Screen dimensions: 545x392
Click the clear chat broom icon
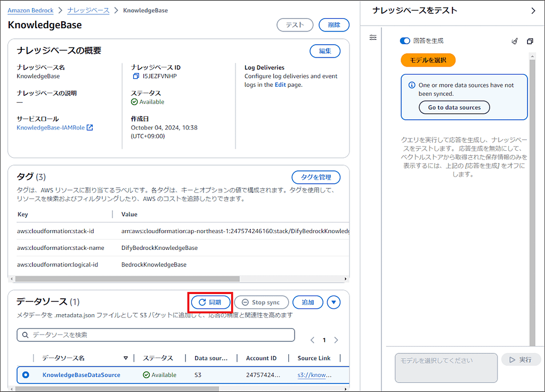pos(514,41)
